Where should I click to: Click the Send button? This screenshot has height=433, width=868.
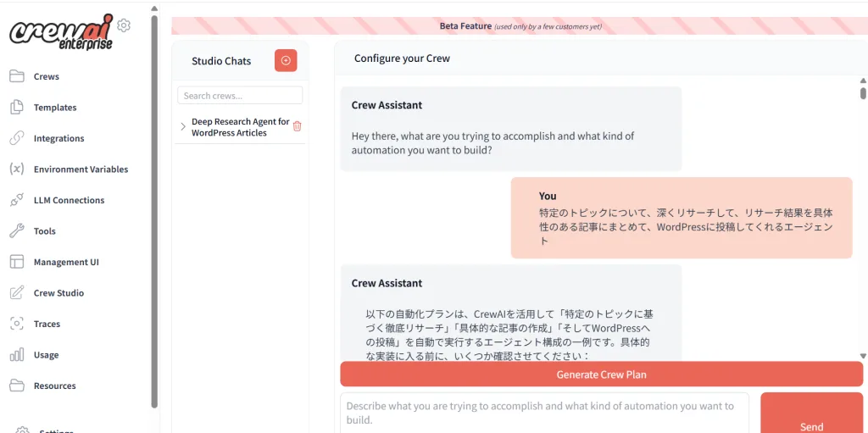pos(811,413)
